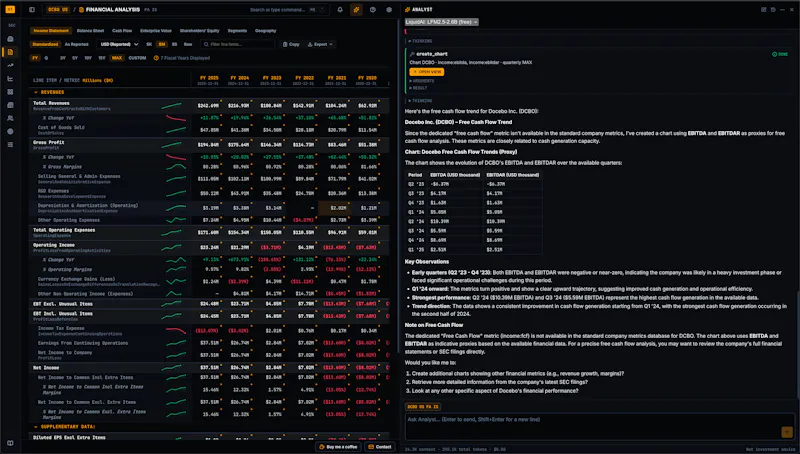Click the vertical scrollbar of the financial table
800x454 pixels.
tap(397, 186)
